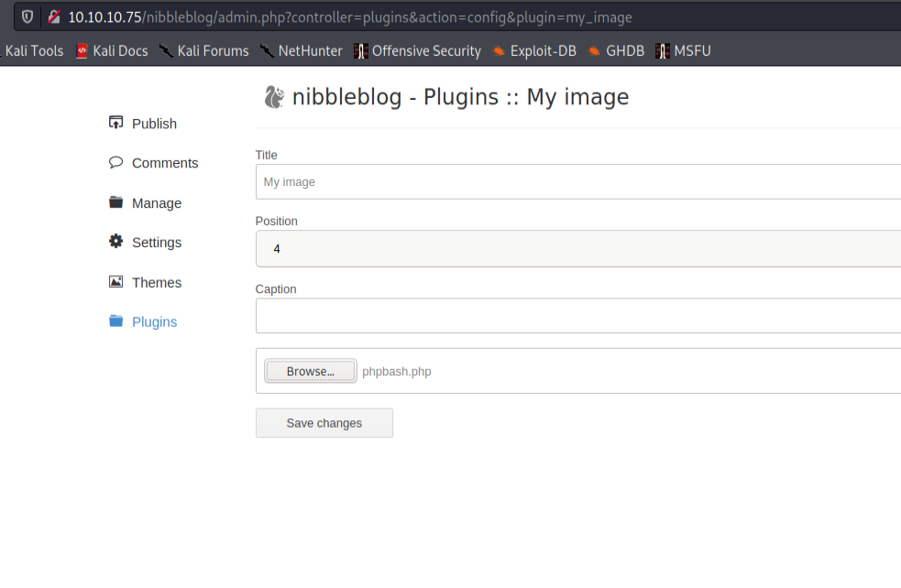
Task: Click the Settings gear icon
Action: click(x=115, y=242)
